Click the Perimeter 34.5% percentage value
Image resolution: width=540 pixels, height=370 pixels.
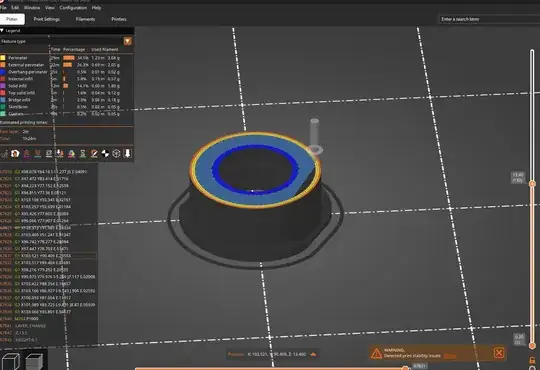[83, 58]
